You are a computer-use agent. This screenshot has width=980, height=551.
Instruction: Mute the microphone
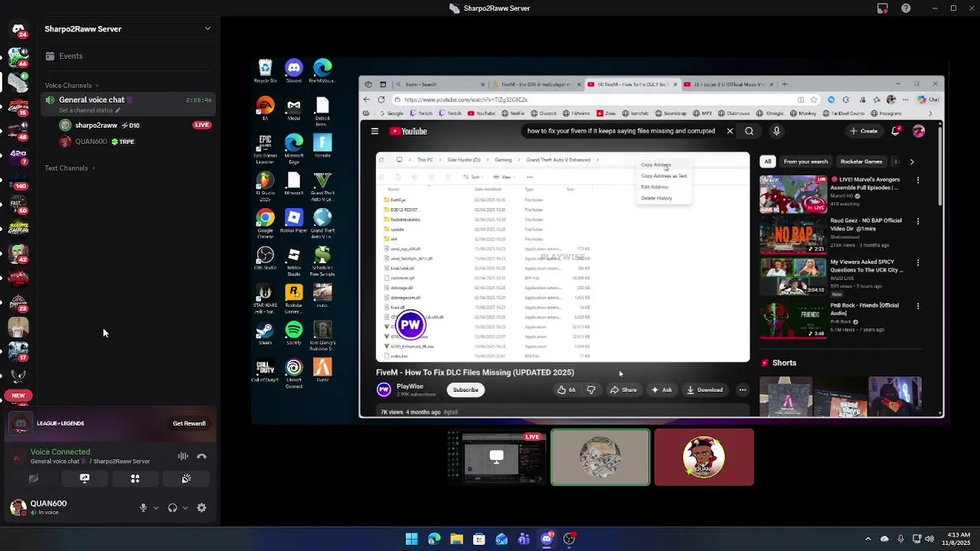click(x=143, y=507)
